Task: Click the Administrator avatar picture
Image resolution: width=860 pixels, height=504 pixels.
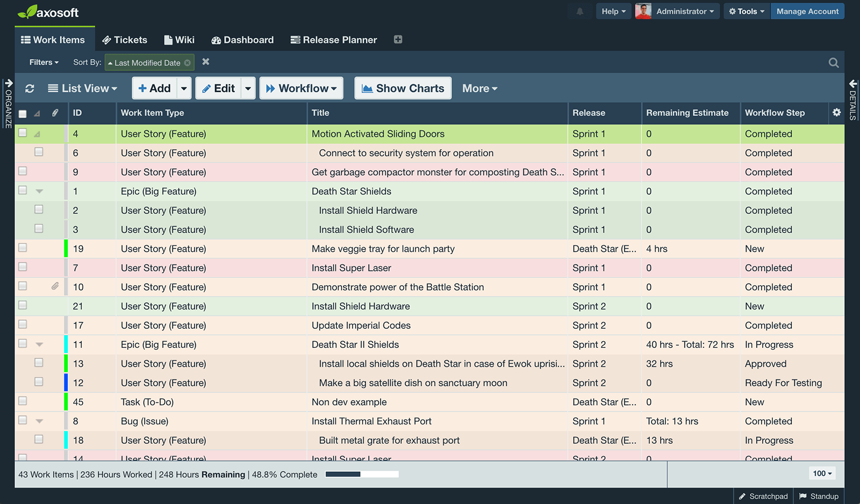Action: tap(643, 11)
